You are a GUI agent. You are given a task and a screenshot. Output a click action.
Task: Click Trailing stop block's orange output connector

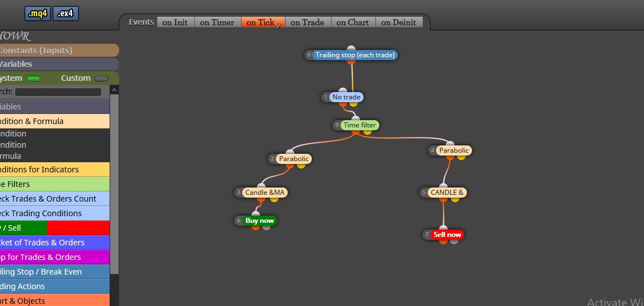351,61
